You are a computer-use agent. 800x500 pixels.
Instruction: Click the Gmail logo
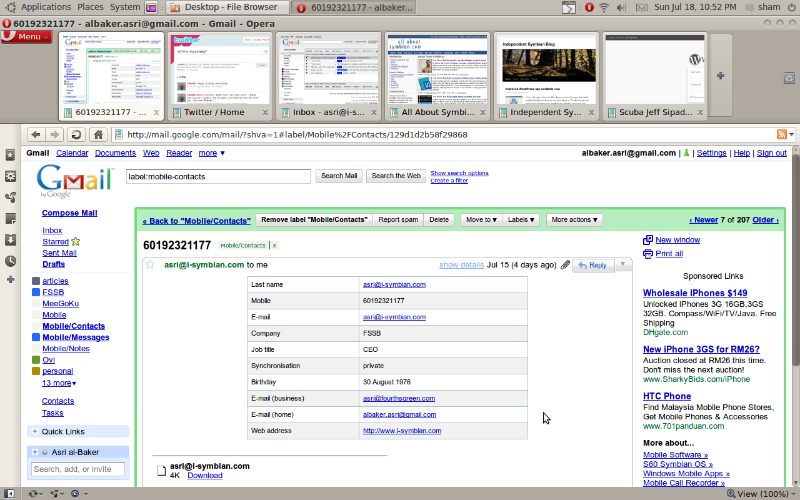(74, 181)
